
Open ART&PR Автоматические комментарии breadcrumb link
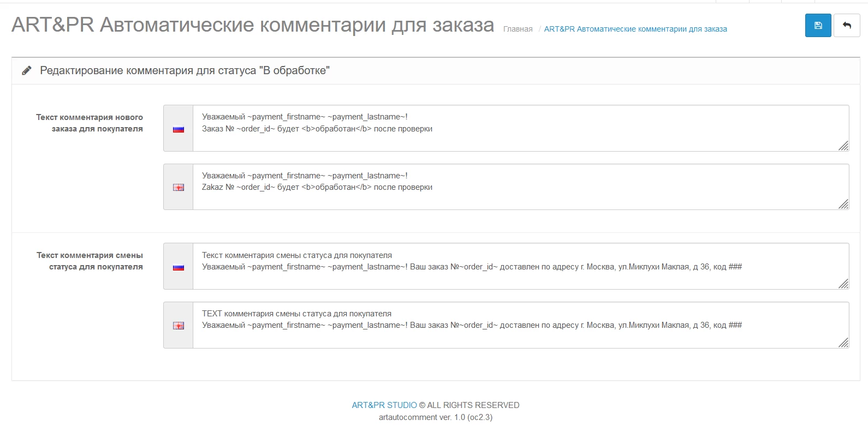click(x=635, y=29)
